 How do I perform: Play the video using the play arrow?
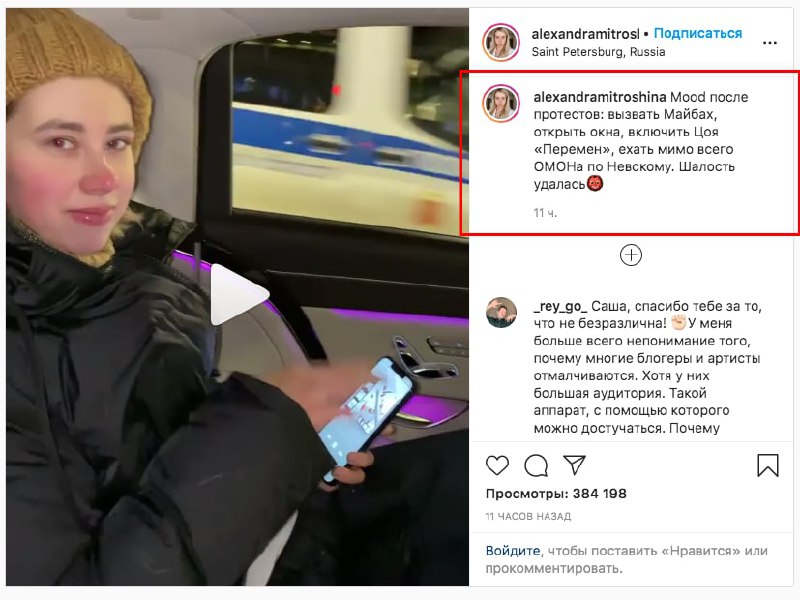(x=239, y=294)
